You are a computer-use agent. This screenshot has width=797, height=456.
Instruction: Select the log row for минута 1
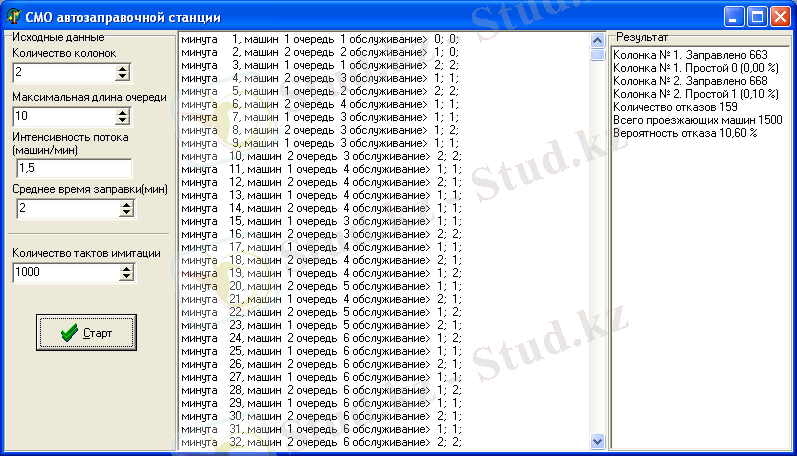[x=320, y=39]
